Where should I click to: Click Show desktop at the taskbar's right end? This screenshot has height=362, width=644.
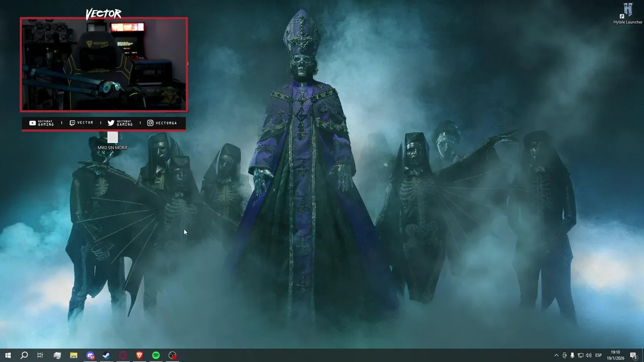click(643, 355)
